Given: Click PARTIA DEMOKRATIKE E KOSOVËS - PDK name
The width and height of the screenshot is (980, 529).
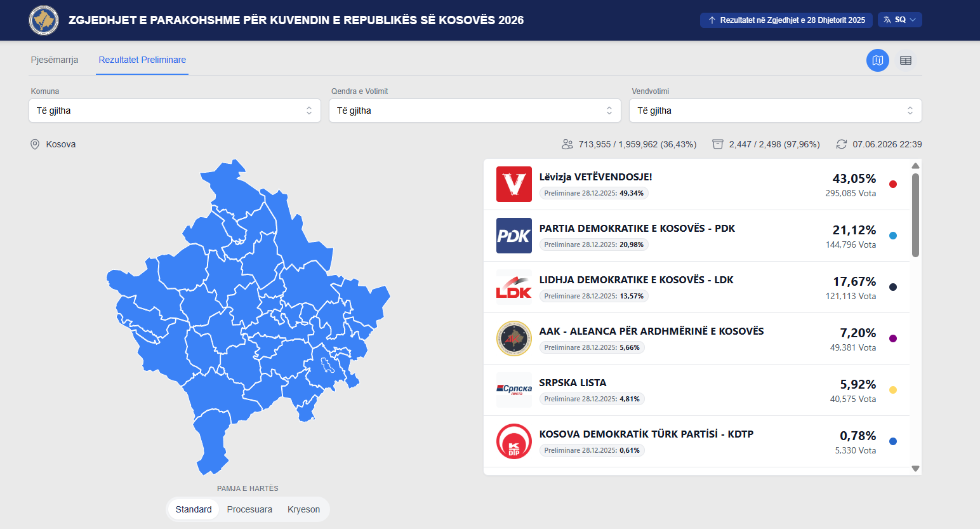Looking at the screenshot, I should click(637, 229).
